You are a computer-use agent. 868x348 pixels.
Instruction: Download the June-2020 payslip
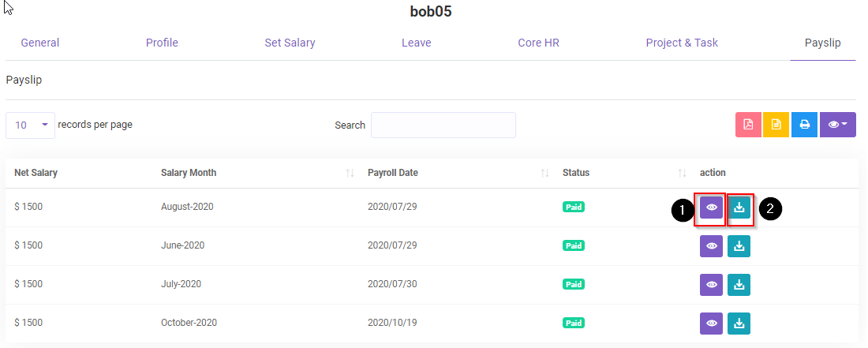tap(739, 246)
